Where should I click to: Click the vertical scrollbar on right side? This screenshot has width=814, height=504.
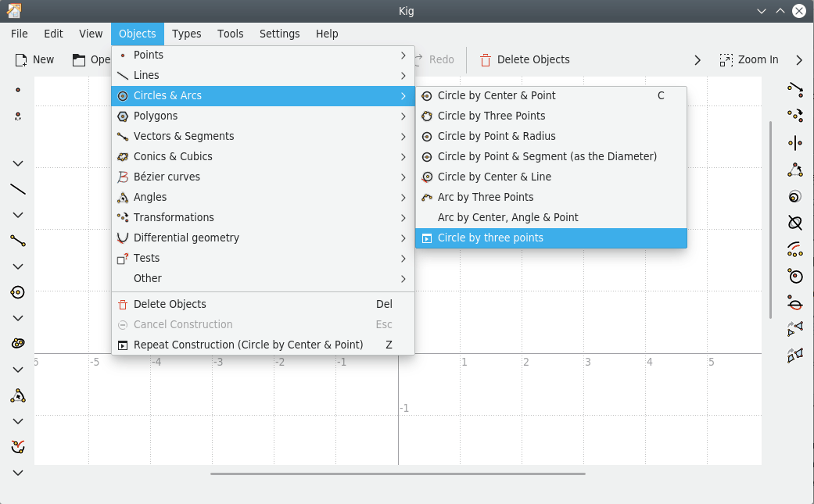[x=770, y=220]
